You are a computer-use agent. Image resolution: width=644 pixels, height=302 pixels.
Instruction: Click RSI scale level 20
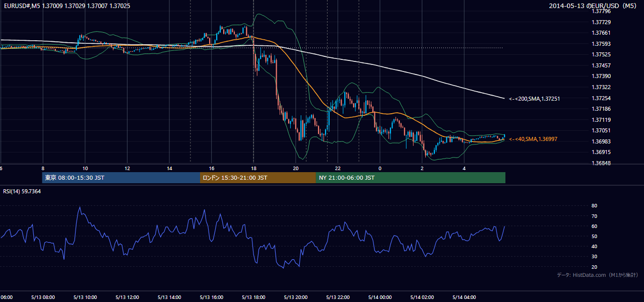click(x=595, y=267)
